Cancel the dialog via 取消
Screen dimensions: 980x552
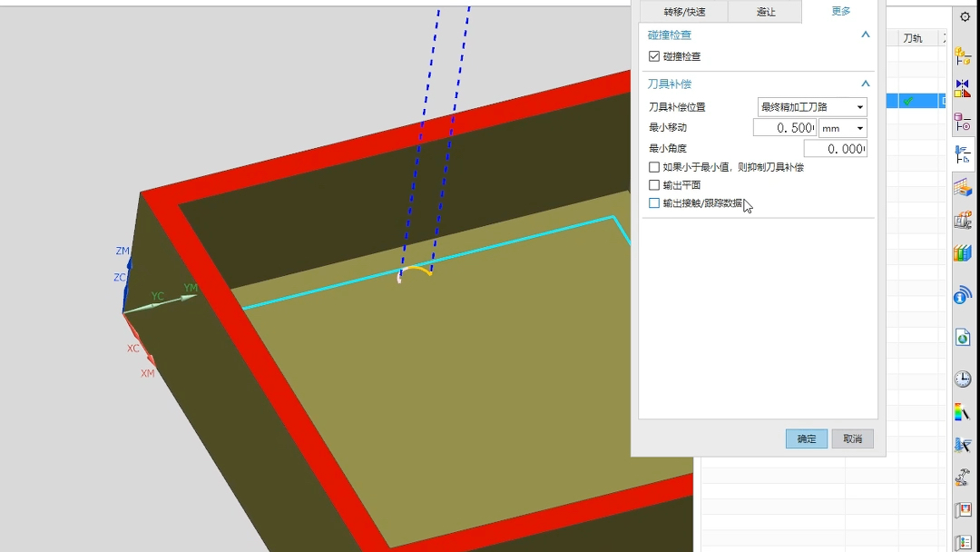[x=852, y=439]
